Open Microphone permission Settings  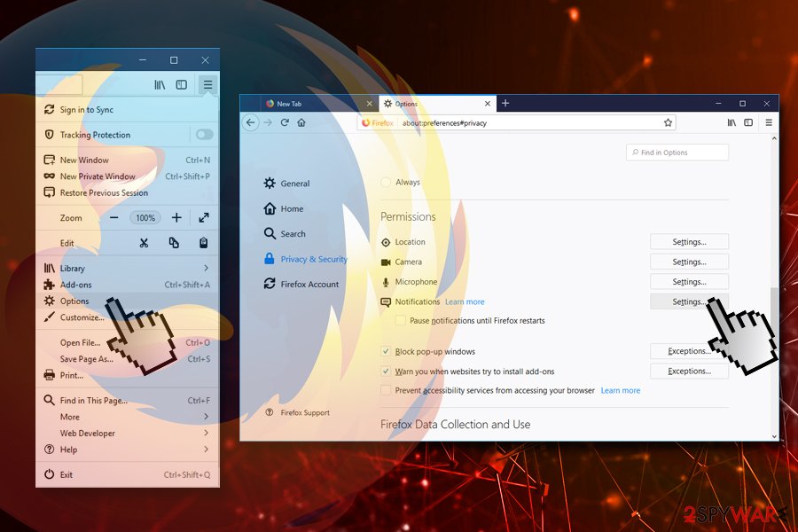tap(689, 282)
